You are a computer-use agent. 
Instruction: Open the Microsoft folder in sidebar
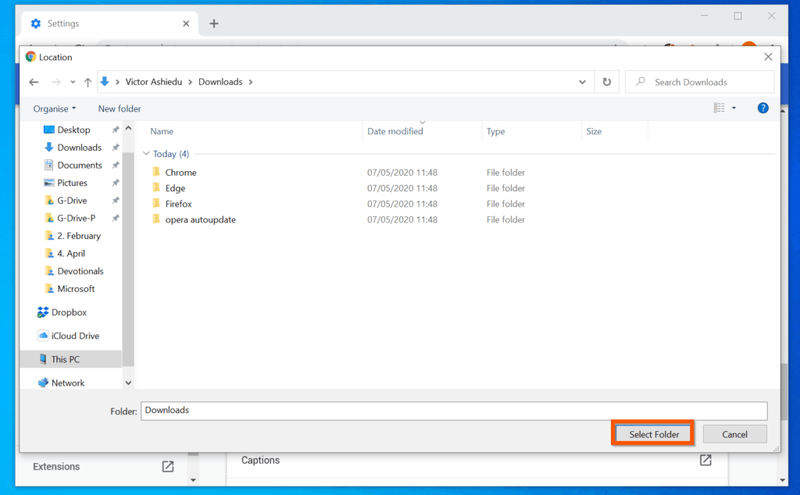[76, 288]
